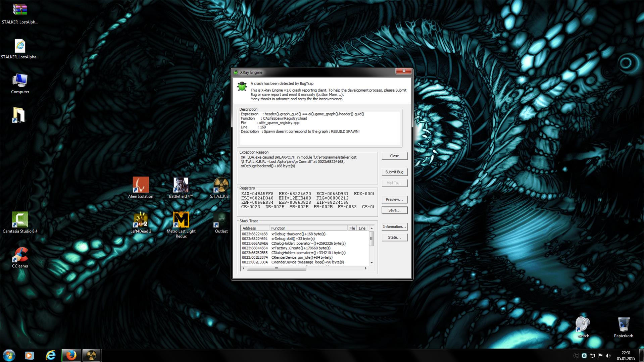Viewport: 644px width, 362px height.
Task: Click the Address column header in Stack Trace
Action: [255, 228]
